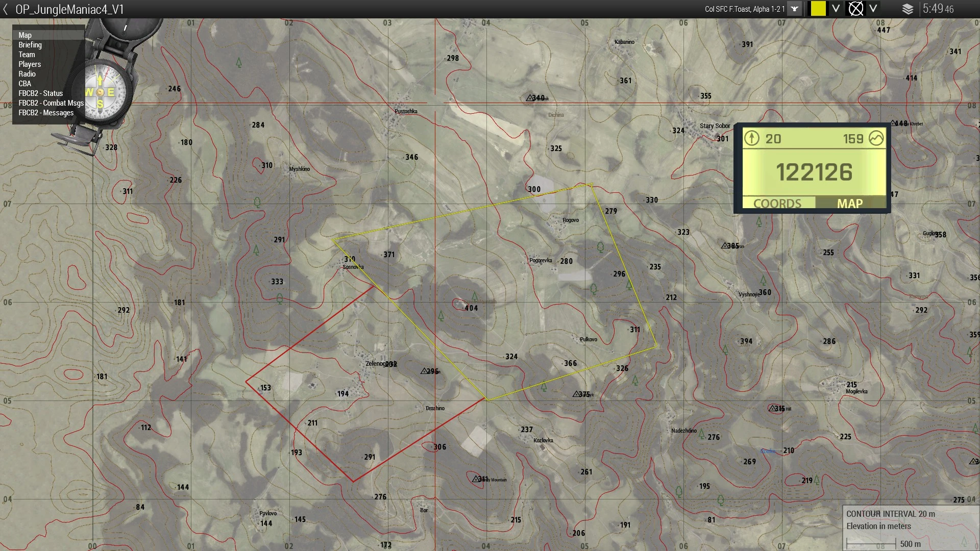980x551 pixels.
Task: Click the eagle rank icon button
Action: pyautogui.click(x=795, y=9)
